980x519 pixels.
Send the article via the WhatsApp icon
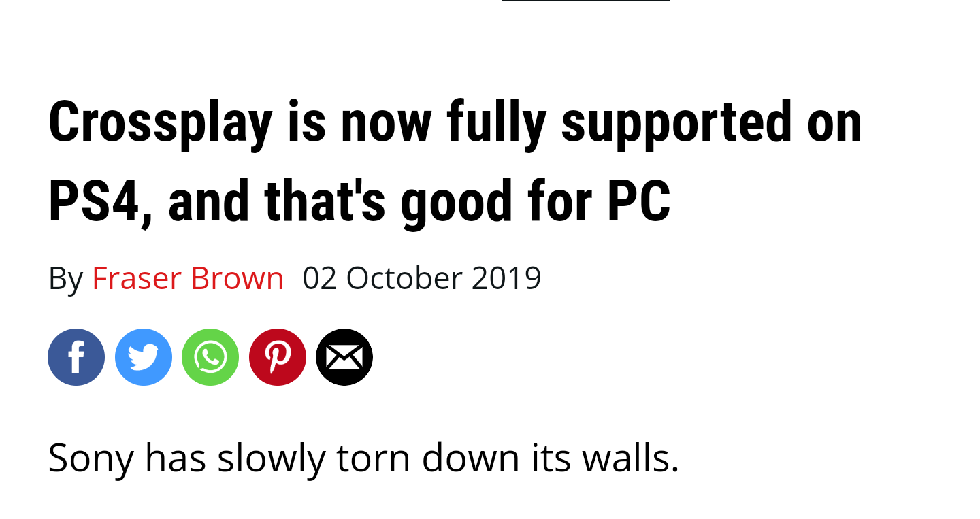click(x=210, y=357)
